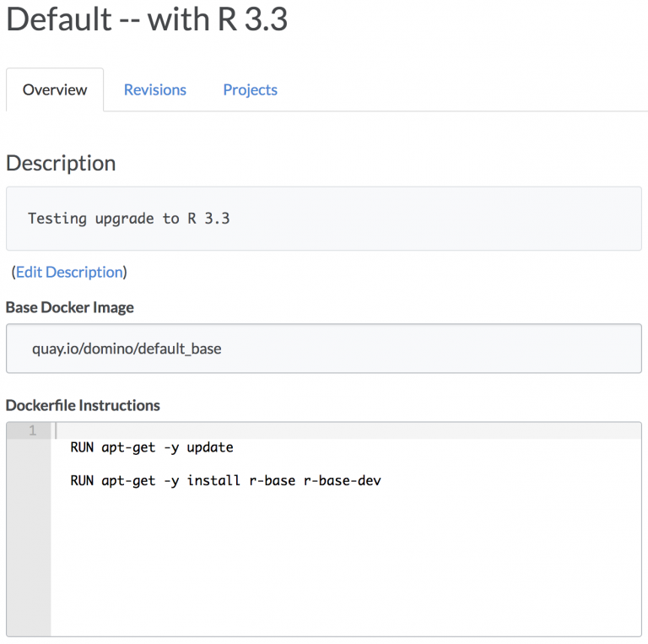Click the 'Dockerfile Instructions' label
This screenshot has height=644, width=648.
click(x=83, y=405)
